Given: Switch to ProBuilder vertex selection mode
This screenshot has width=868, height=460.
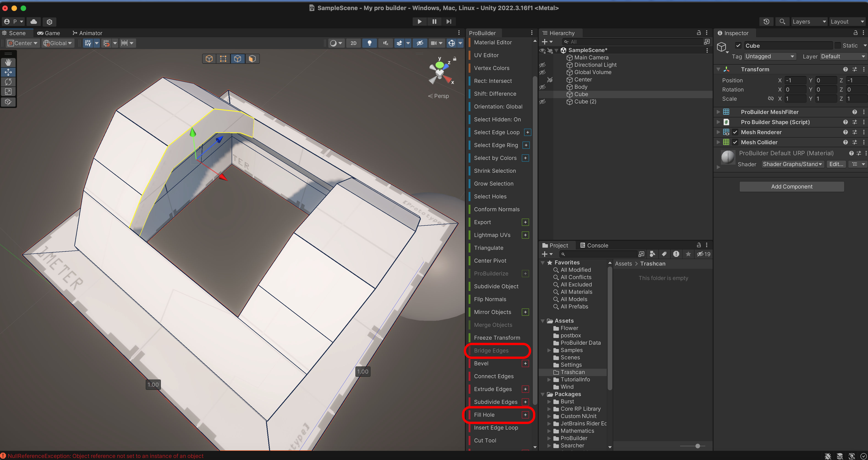Looking at the screenshot, I should (x=223, y=59).
